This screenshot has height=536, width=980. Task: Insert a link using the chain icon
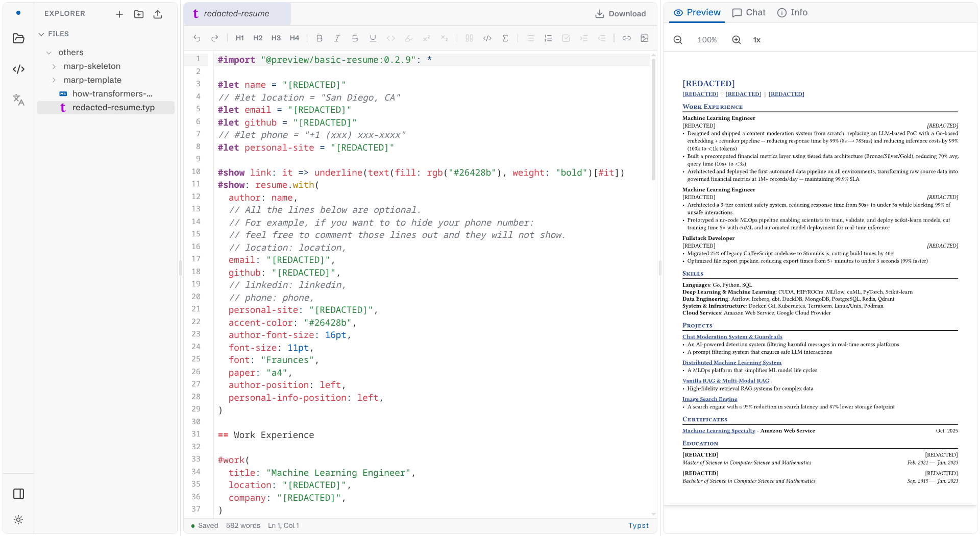tap(626, 38)
